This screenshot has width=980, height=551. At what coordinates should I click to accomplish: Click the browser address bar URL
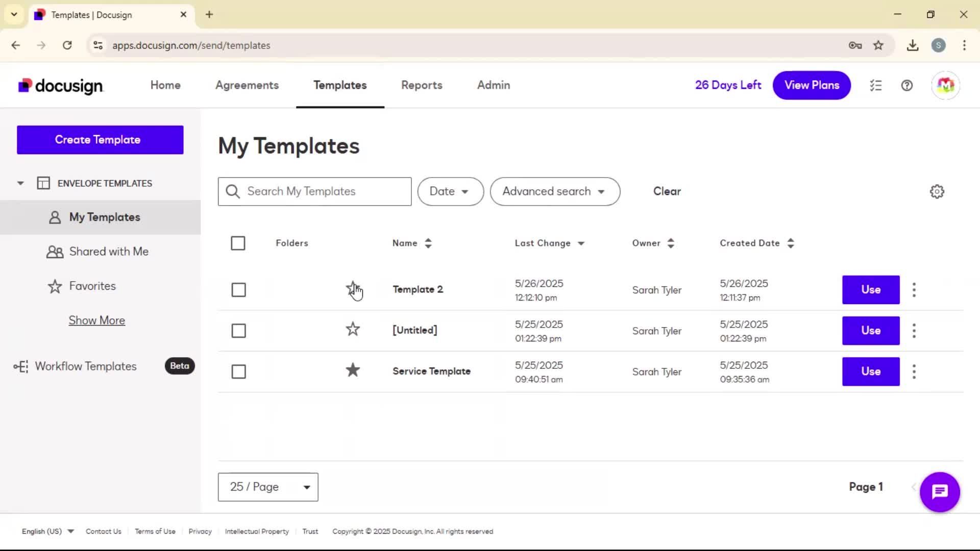[x=191, y=45]
